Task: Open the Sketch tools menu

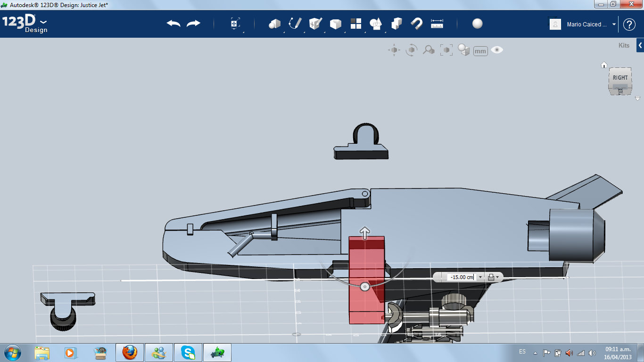Action: point(295,24)
